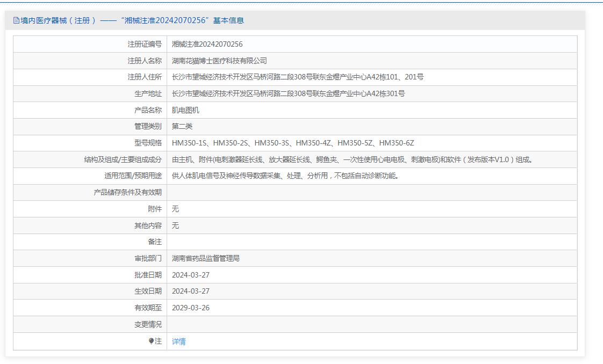Click the 注册证编号 label

145,44
